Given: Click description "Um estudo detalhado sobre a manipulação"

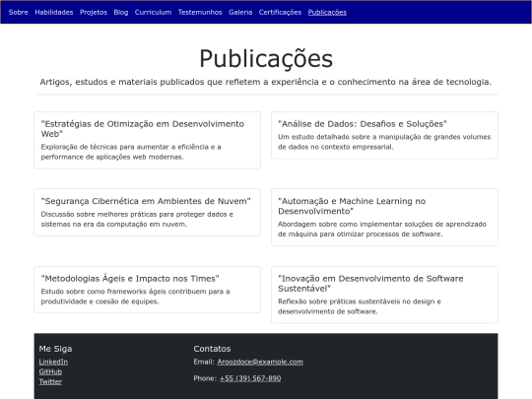Looking at the screenshot, I should click(x=384, y=142).
